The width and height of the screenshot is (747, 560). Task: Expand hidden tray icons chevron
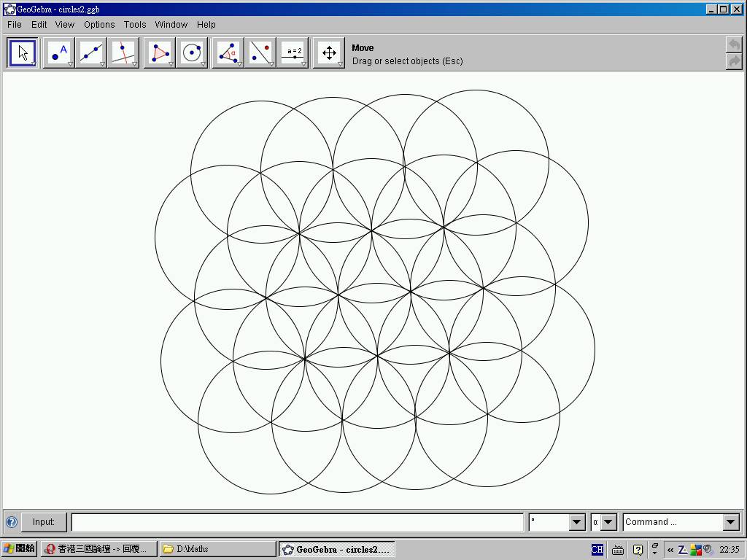pos(670,550)
